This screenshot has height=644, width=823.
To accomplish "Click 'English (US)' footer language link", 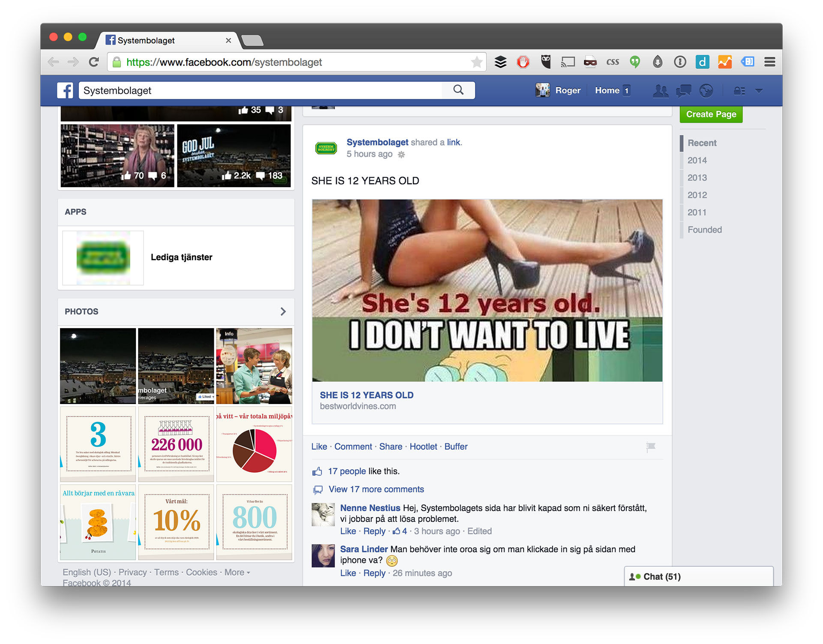I will click(x=87, y=572).
